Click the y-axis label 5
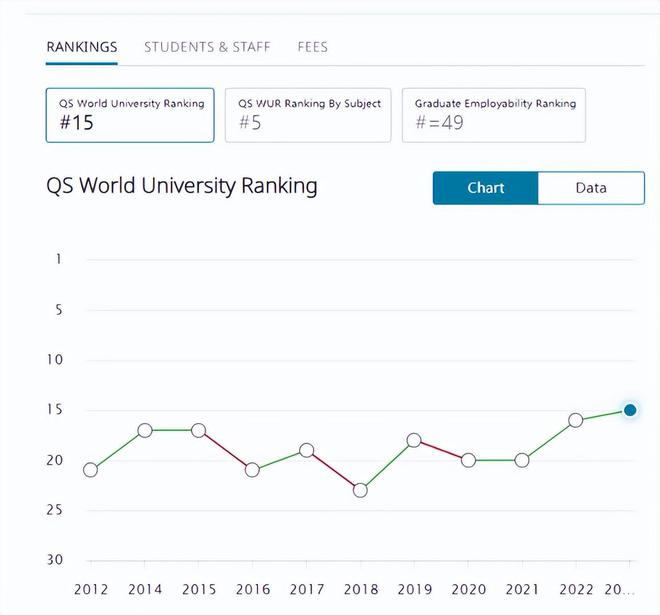This screenshot has height=615, width=660. click(59, 310)
